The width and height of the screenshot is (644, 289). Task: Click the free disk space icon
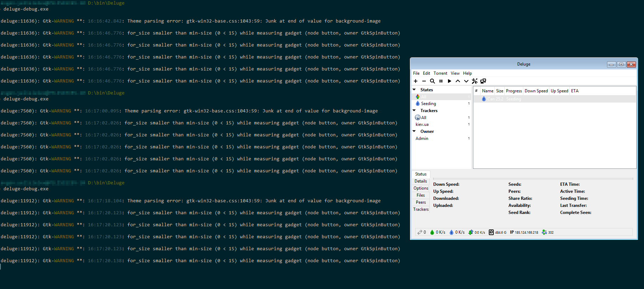(491, 232)
